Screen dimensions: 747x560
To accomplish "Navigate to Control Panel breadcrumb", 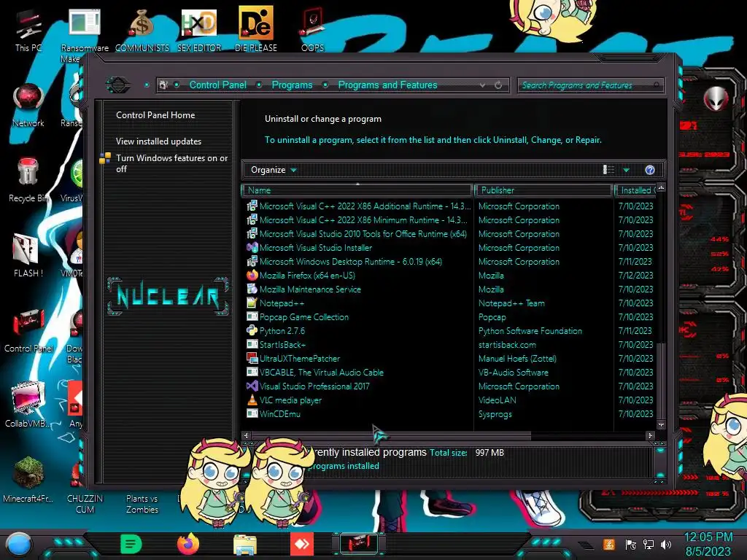I will coord(217,85).
